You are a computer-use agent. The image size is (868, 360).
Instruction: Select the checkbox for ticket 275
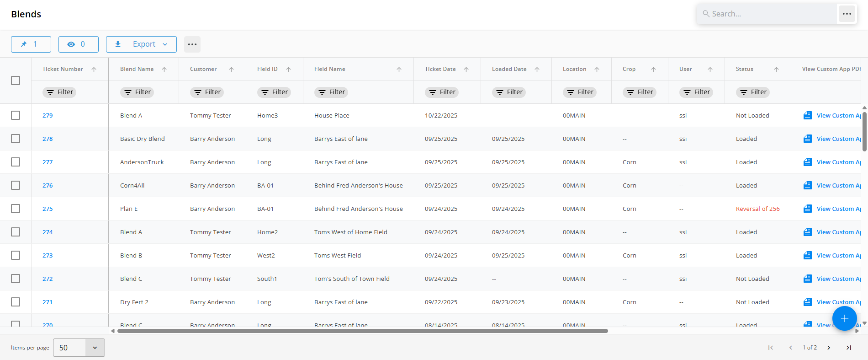tap(16, 209)
